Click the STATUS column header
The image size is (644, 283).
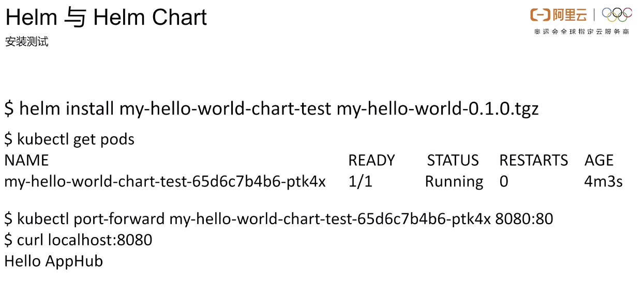(x=453, y=161)
